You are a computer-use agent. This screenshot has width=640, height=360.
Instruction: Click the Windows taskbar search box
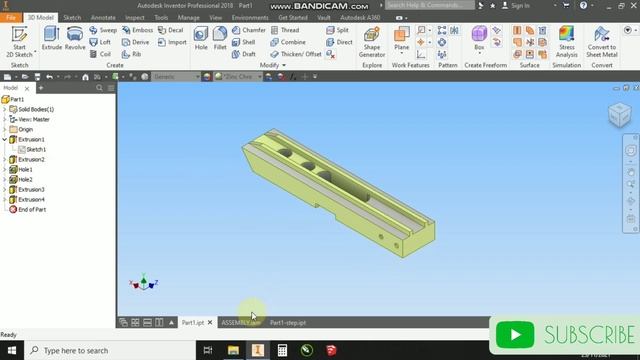click(x=110, y=350)
